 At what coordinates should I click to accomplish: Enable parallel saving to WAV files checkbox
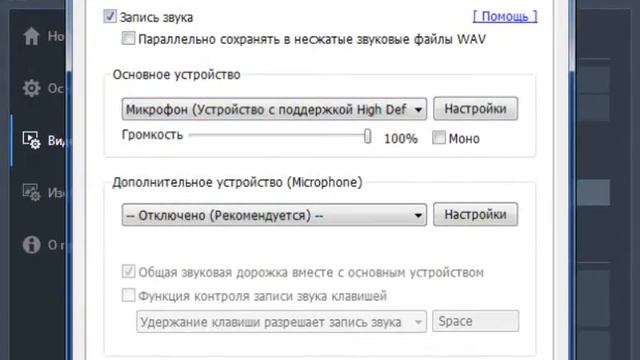pos(128,38)
